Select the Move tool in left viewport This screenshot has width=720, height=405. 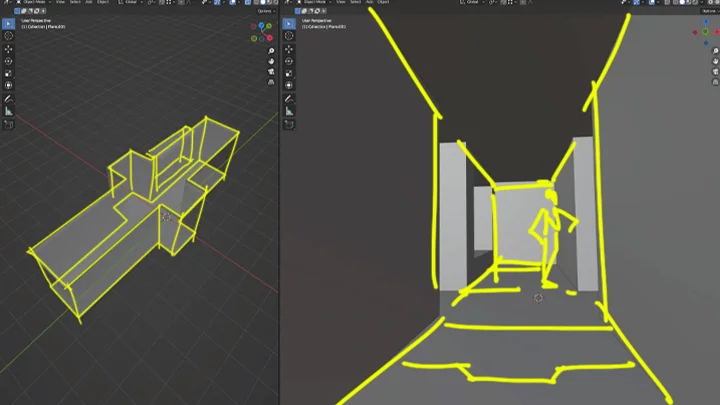point(8,50)
